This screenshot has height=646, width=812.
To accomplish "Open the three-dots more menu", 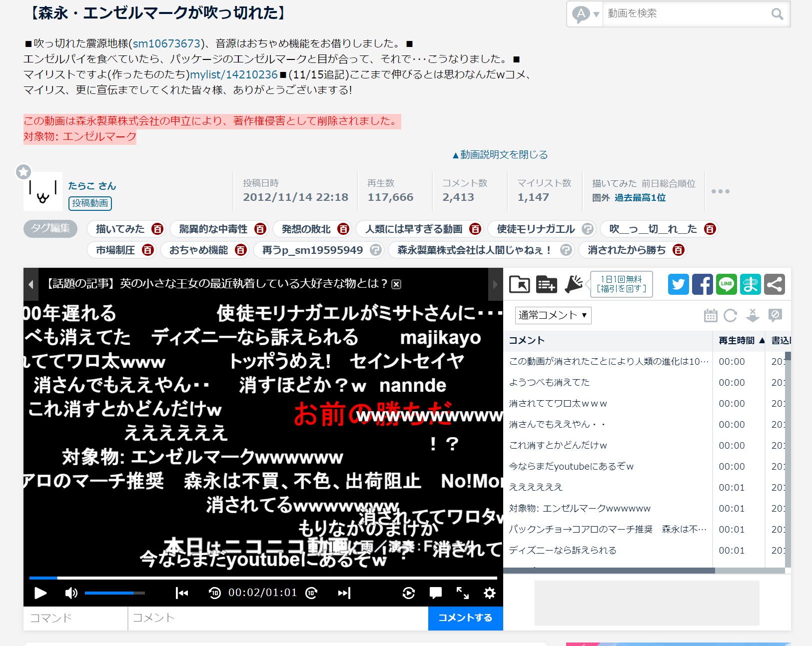I will 720,191.
